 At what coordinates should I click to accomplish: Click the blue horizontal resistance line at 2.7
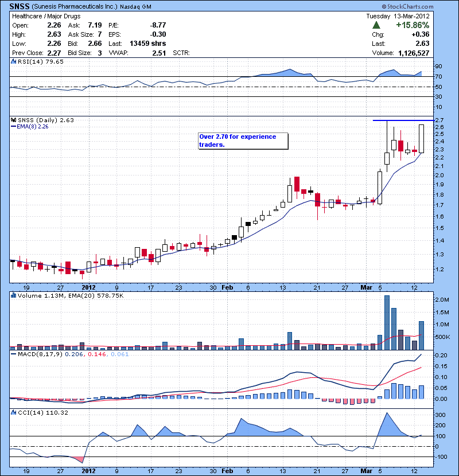(403, 120)
